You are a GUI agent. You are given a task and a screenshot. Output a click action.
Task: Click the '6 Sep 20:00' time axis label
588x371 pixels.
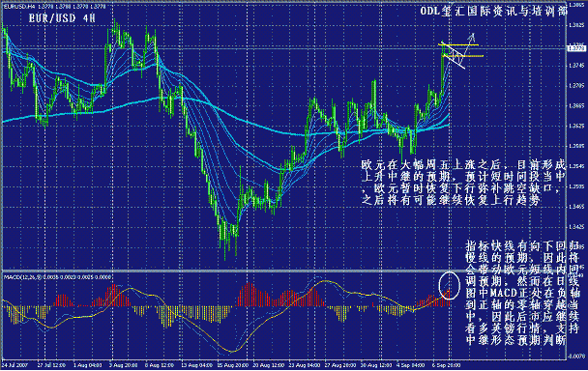pyautogui.click(x=447, y=364)
